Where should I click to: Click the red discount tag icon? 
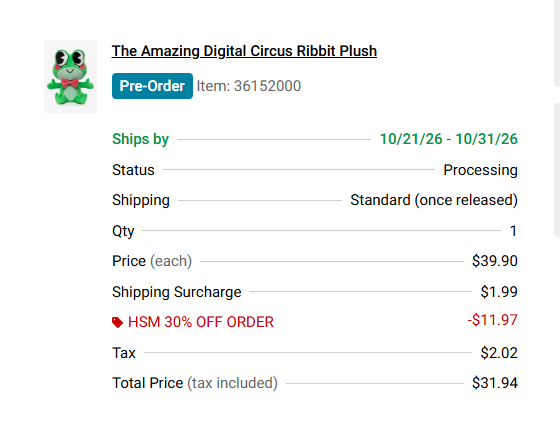click(x=117, y=322)
